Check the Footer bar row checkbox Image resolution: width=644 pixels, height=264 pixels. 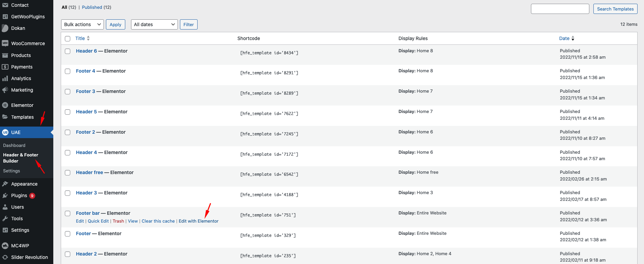(x=68, y=213)
